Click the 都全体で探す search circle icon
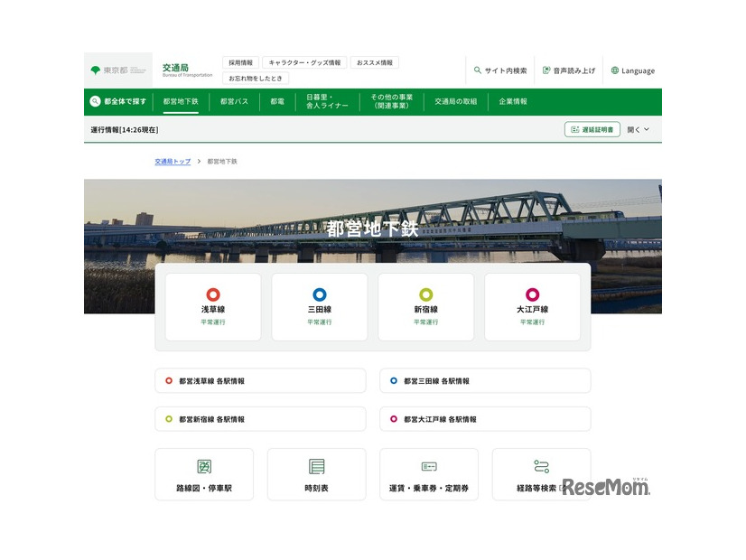 pyautogui.click(x=95, y=101)
